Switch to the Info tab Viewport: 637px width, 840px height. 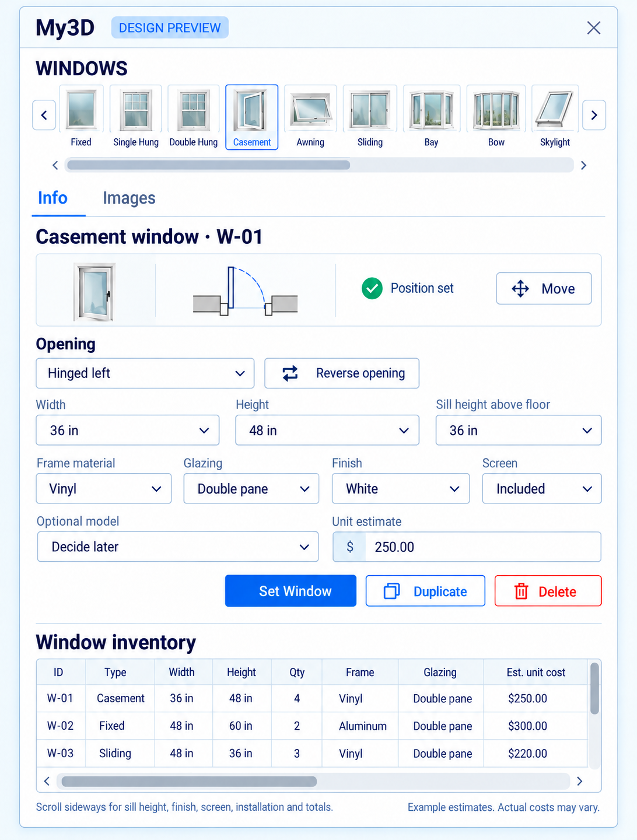pyautogui.click(x=52, y=198)
